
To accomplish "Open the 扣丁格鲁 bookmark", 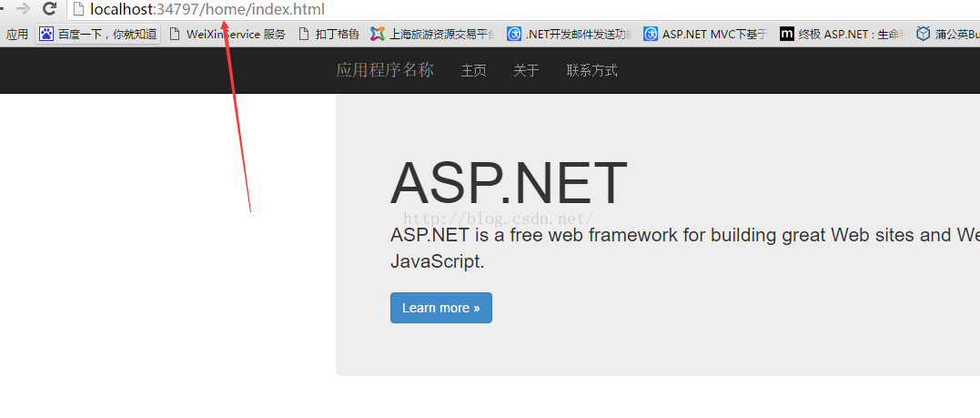I will (x=328, y=34).
